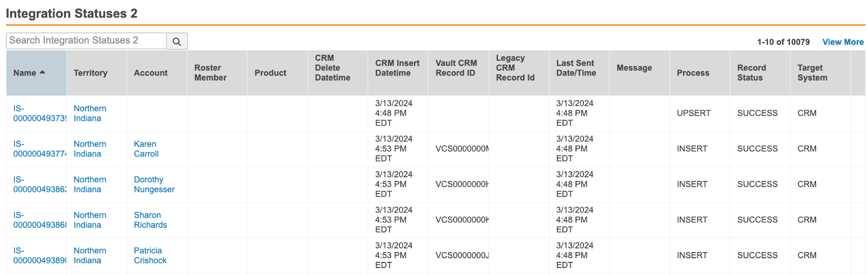Open Patricia Crishock account link

coord(150,255)
